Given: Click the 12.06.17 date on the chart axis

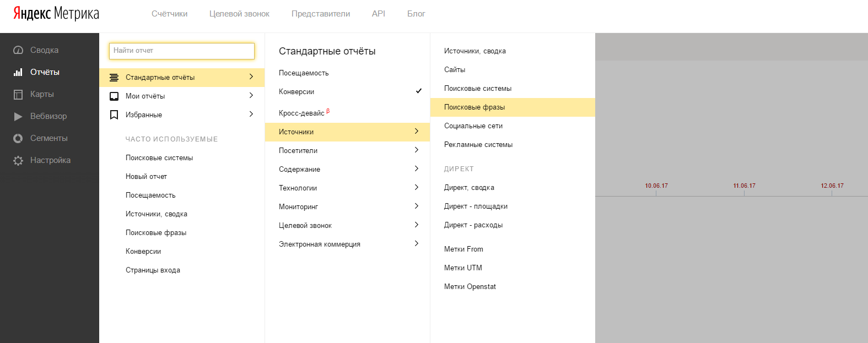Looking at the screenshot, I should [x=832, y=186].
